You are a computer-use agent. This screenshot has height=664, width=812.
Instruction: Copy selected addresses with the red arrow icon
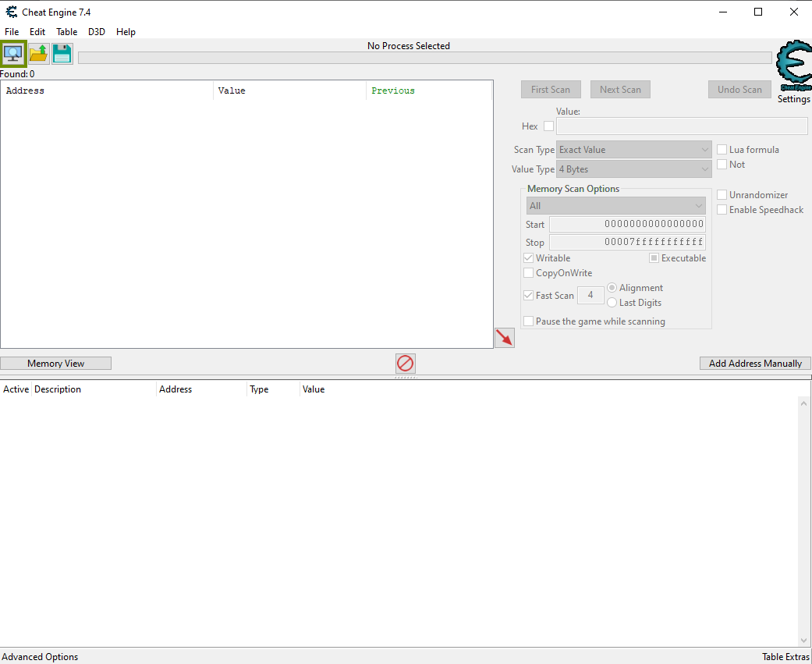pos(505,338)
